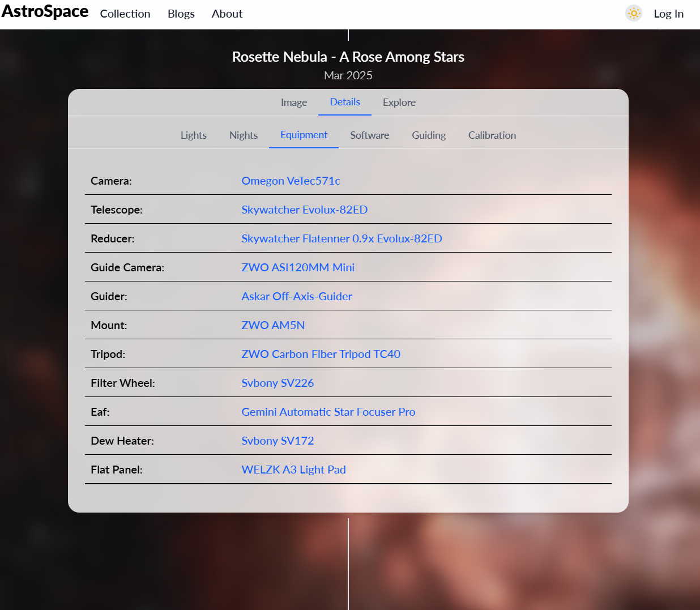The width and height of the screenshot is (700, 610).
Task: Open the Software sub-tab
Action: click(x=370, y=135)
